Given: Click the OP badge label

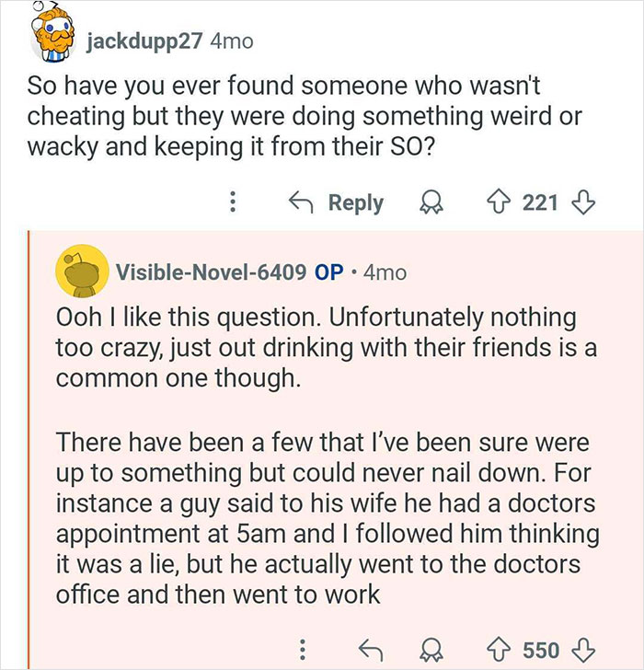Looking at the screenshot, I should (x=329, y=272).
